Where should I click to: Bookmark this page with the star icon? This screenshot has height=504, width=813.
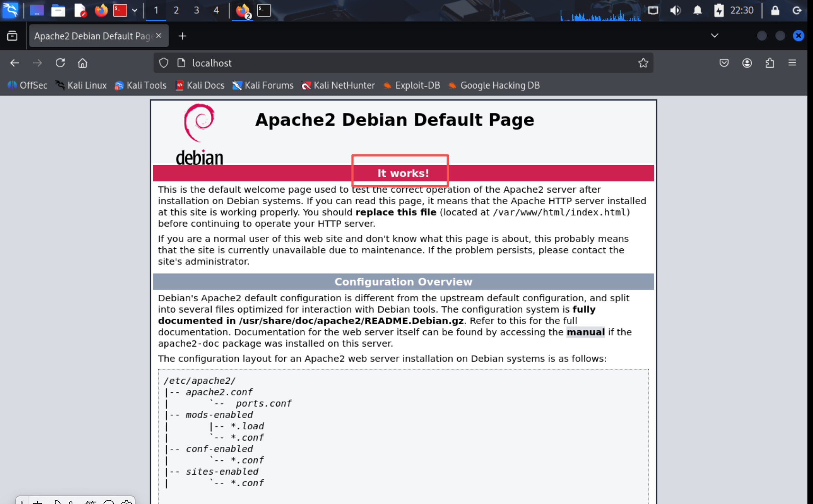point(643,63)
